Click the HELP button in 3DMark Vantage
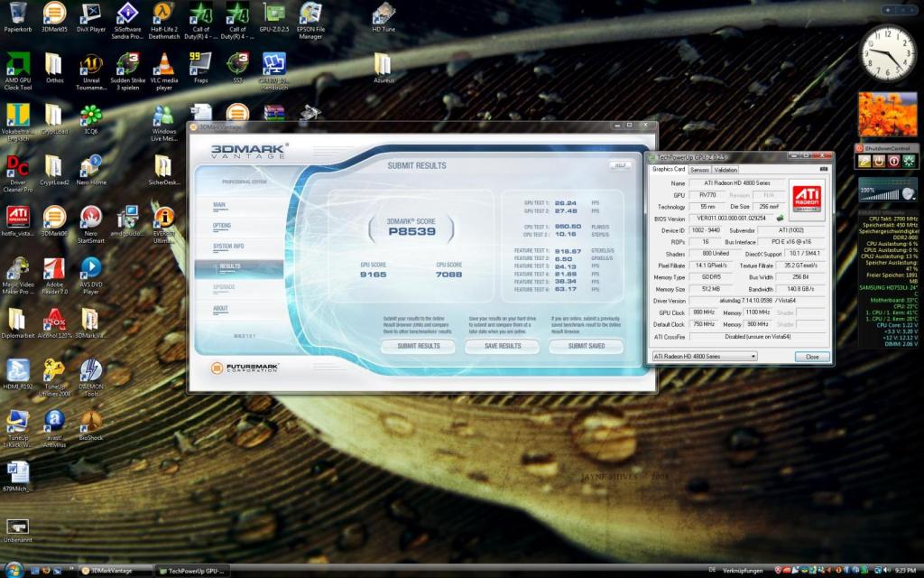This screenshot has height=578, width=924. pyautogui.click(x=620, y=166)
